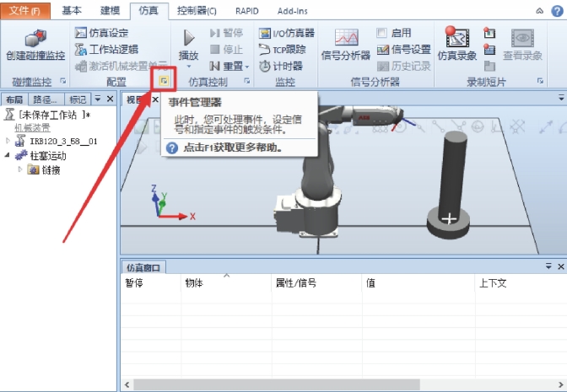Sort by the 物体 column header
The height and width of the screenshot is (392, 567).
(226, 283)
